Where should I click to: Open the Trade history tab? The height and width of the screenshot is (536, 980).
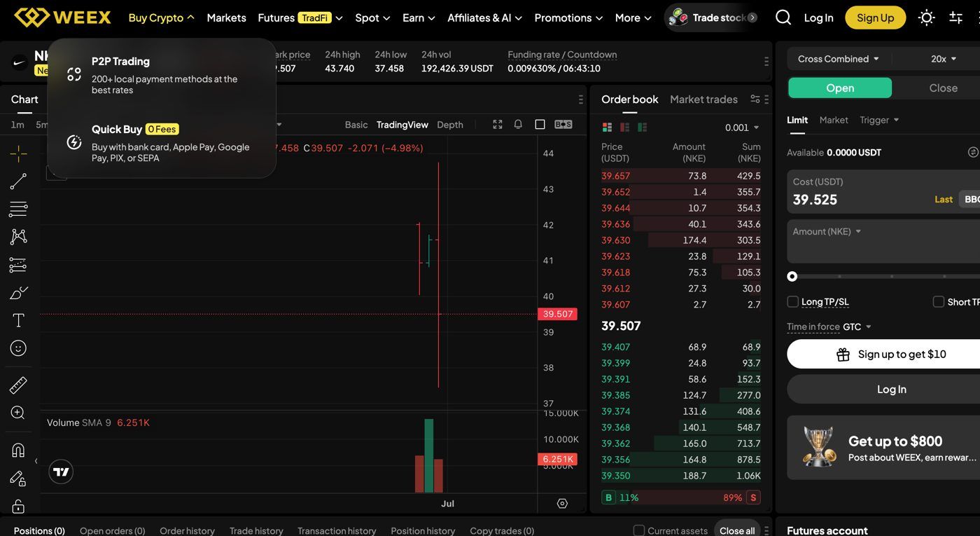coord(256,530)
